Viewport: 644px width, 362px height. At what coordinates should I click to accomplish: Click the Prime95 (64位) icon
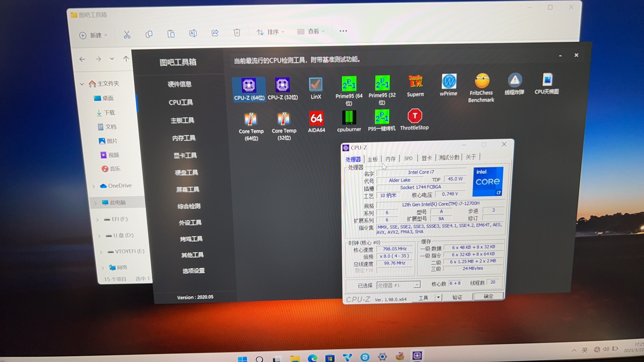(349, 84)
